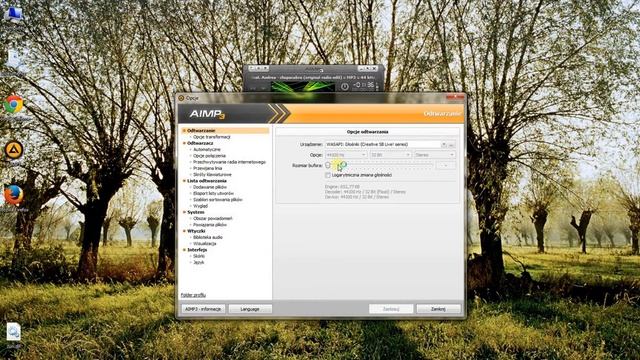Viewport: 640px width, 360px height.
Task: Select System category in the tree
Action: coord(196,212)
